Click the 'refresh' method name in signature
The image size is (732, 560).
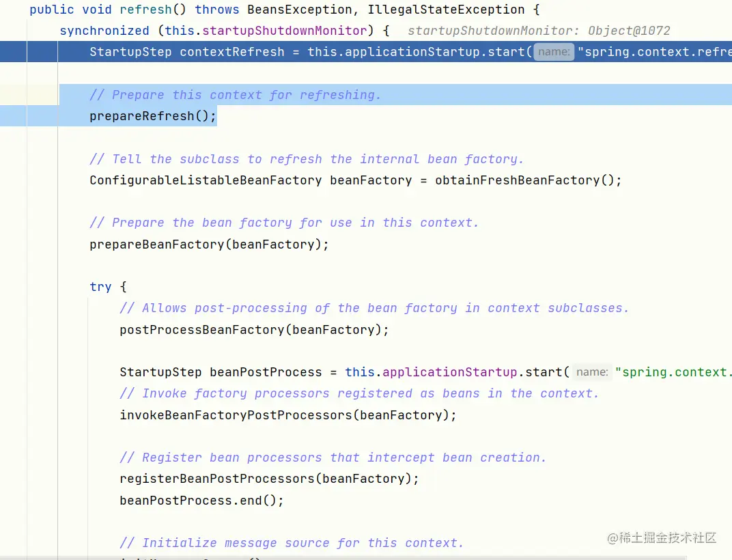tap(145, 10)
